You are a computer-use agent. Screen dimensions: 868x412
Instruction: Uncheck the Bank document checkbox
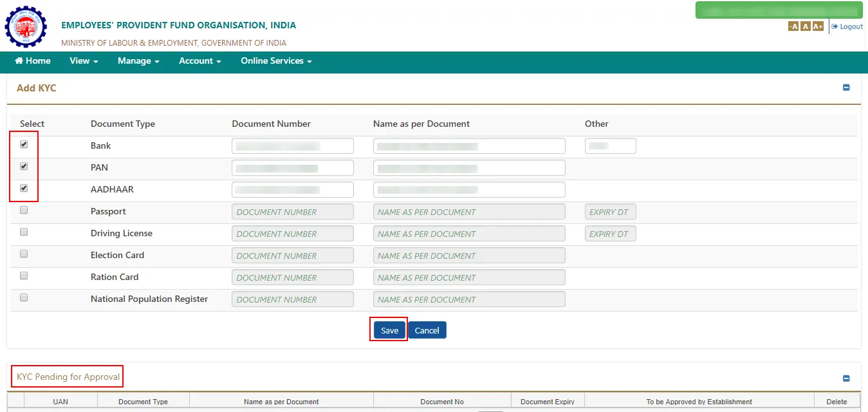point(24,145)
